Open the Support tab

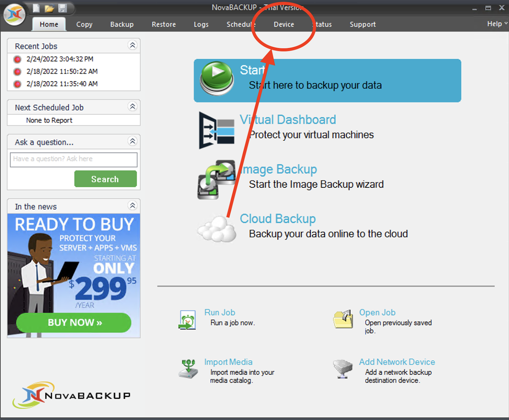click(363, 24)
